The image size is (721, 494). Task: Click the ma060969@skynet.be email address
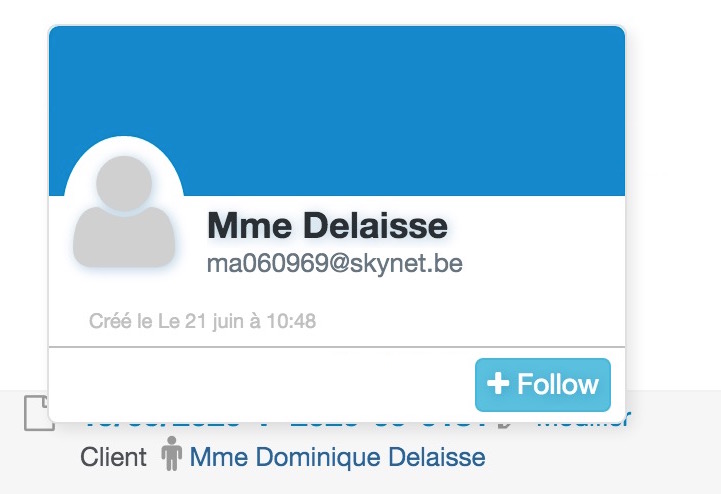(x=335, y=263)
